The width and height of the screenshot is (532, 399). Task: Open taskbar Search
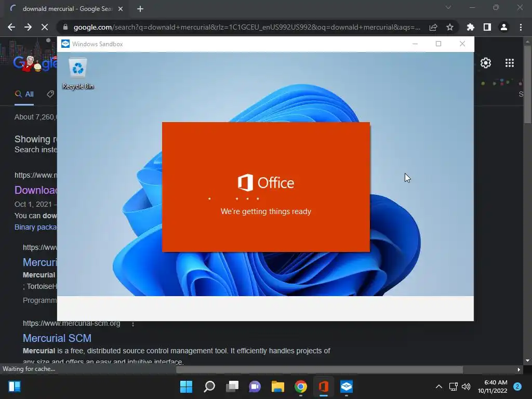pyautogui.click(x=209, y=387)
